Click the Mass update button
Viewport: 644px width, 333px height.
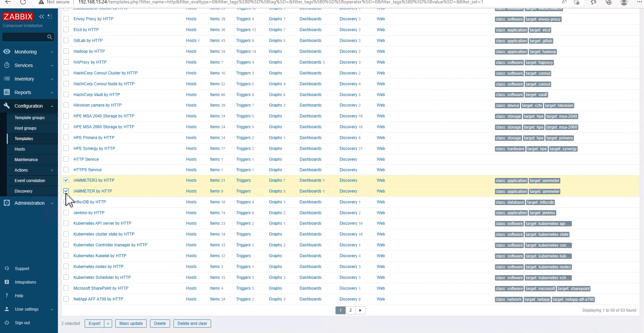point(131,324)
